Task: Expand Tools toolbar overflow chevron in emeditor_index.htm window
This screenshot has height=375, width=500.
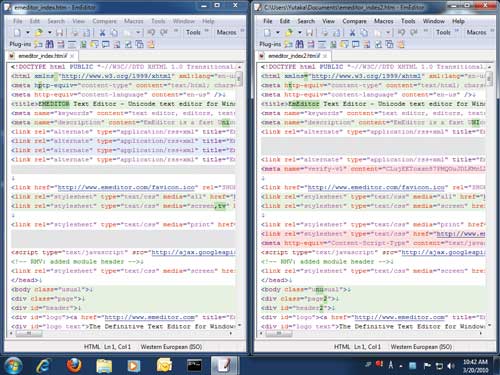Action: [x=206, y=31]
